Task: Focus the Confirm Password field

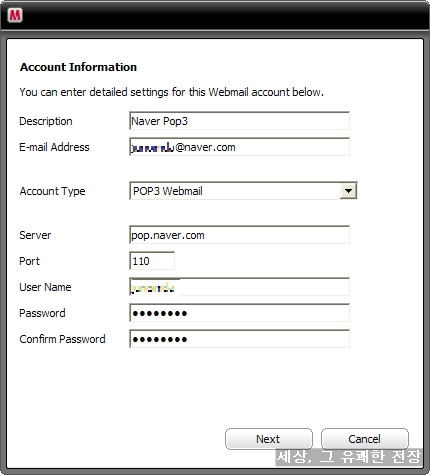Action: (239, 339)
